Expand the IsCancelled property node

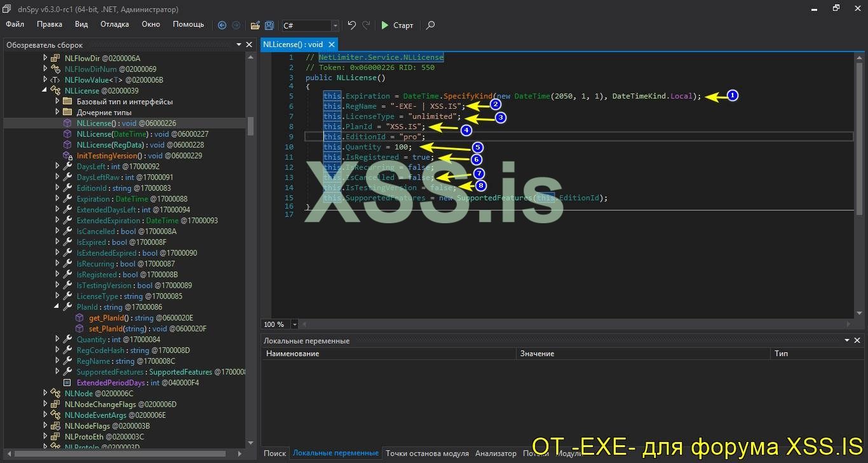pos(57,231)
